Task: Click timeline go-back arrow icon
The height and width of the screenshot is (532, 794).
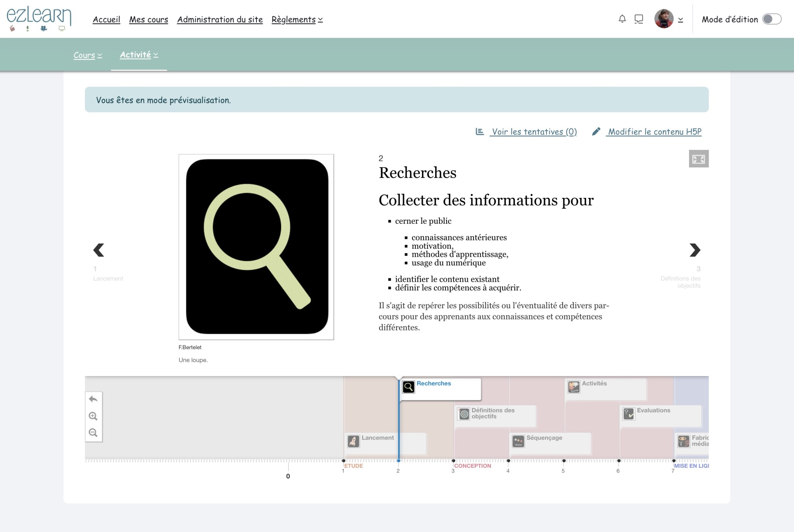Action: 93,399
